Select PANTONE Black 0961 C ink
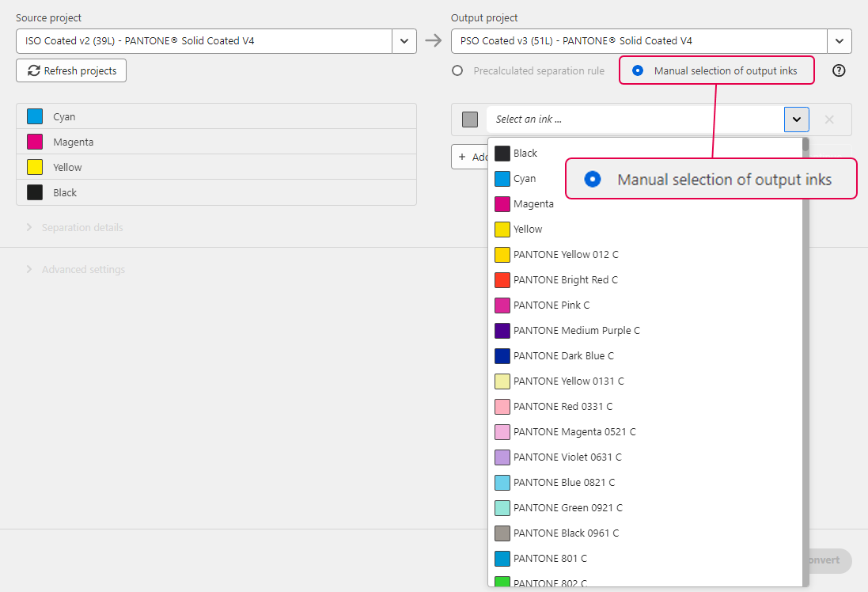The image size is (868, 592). click(646, 533)
